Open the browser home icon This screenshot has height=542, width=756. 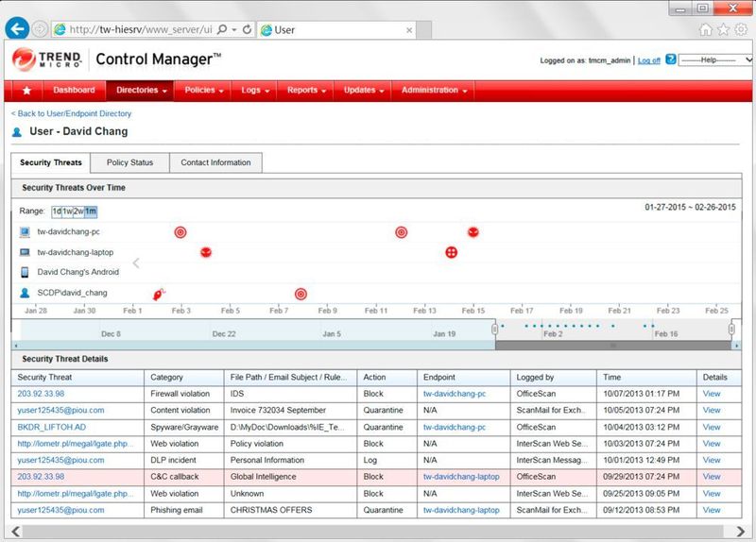[705, 30]
